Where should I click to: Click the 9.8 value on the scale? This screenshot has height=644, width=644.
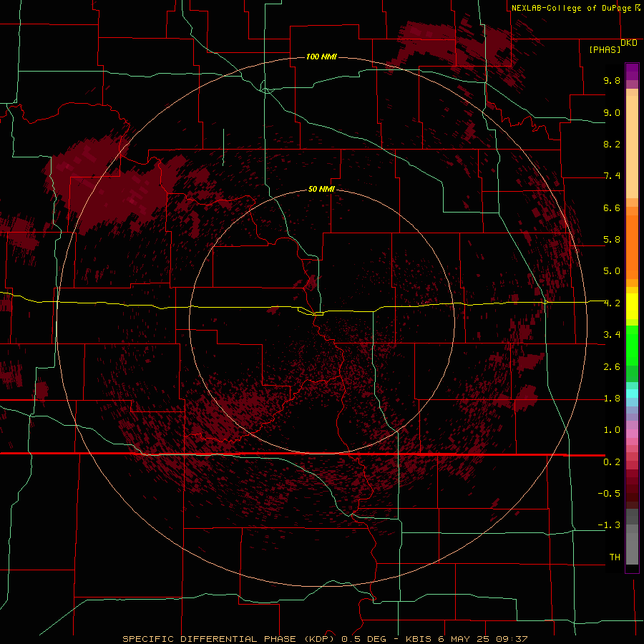tap(612, 80)
